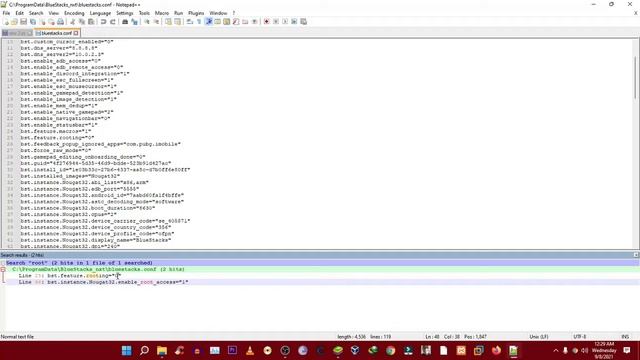
Task: Click the Copy toolbar icon
Action: coord(82,22)
